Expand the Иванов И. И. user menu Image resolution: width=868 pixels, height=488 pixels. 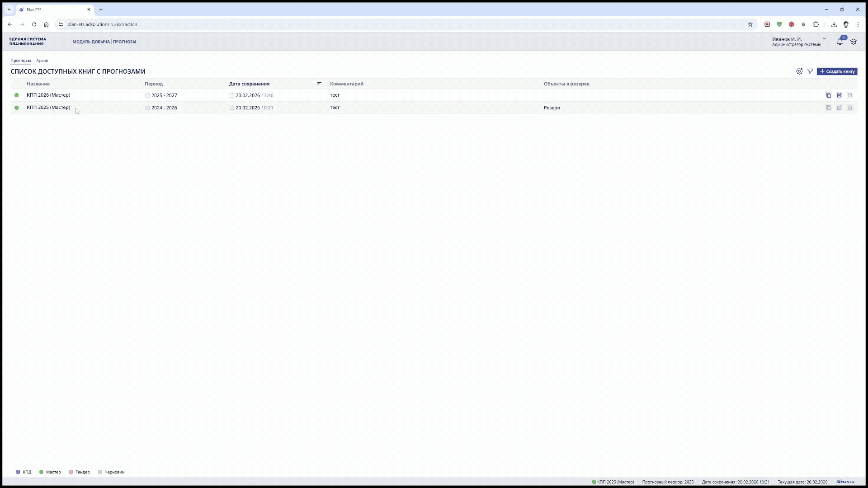pyautogui.click(x=824, y=39)
